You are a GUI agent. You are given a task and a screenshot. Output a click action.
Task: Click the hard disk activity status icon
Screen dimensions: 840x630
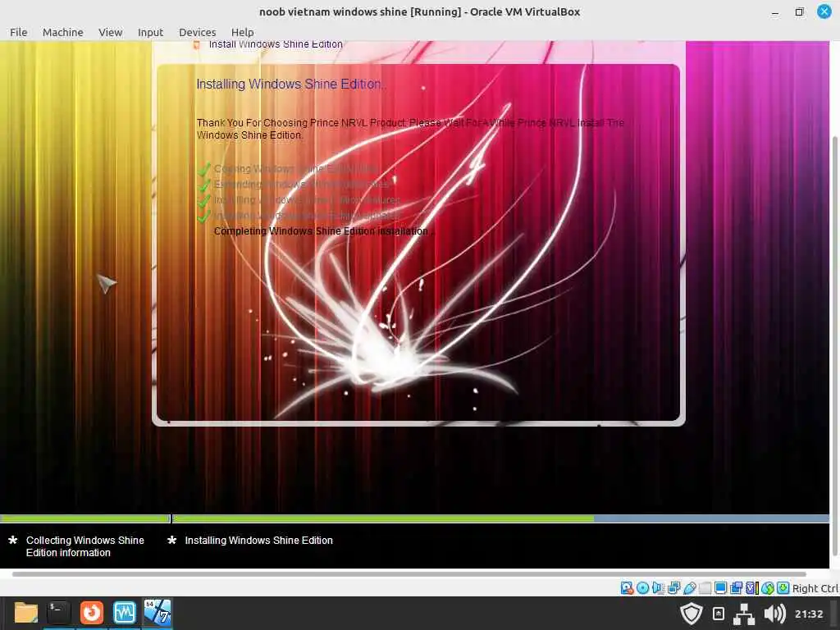[x=627, y=588]
